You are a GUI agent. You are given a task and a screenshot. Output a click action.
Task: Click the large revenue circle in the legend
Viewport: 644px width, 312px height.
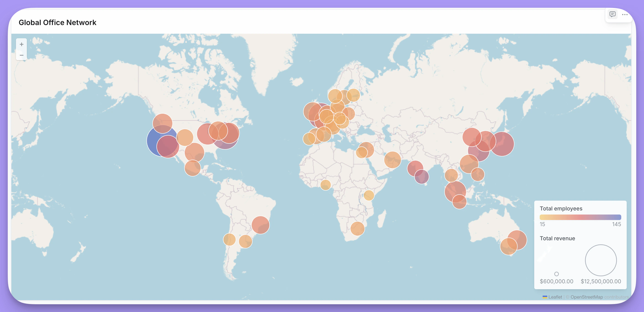pos(601,260)
